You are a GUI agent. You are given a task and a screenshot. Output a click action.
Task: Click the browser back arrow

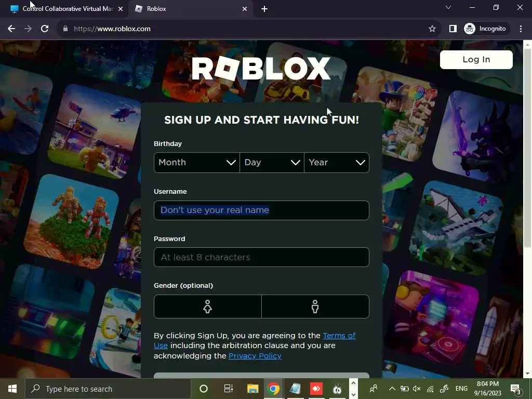pyautogui.click(x=11, y=29)
